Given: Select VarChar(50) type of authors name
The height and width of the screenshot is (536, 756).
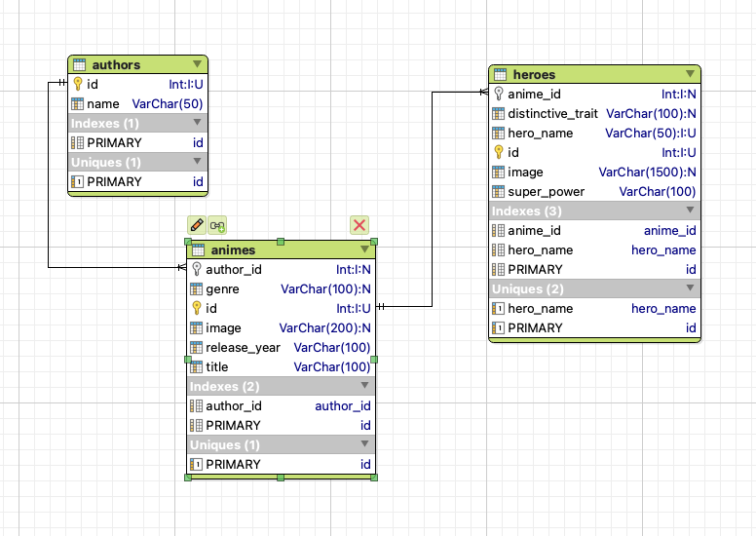Looking at the screenshot, I should click(168, 103).
